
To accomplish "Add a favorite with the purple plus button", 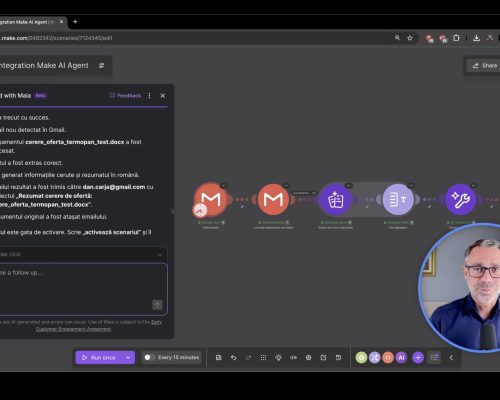I will click(x=418, y=357).
